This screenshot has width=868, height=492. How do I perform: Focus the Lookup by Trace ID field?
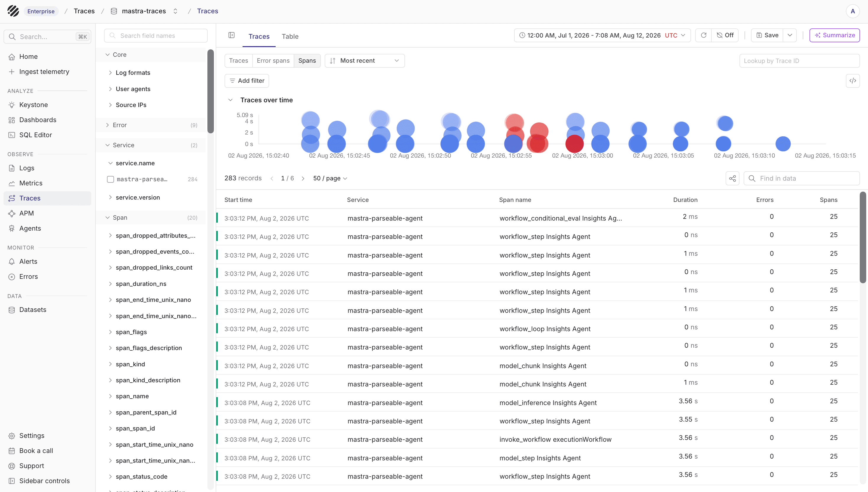pyautogui.click(x=799, y=61)
